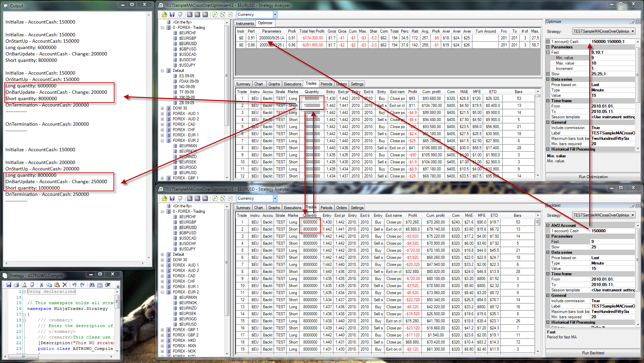Click the Run Backtest button

[x=593, y=353]
